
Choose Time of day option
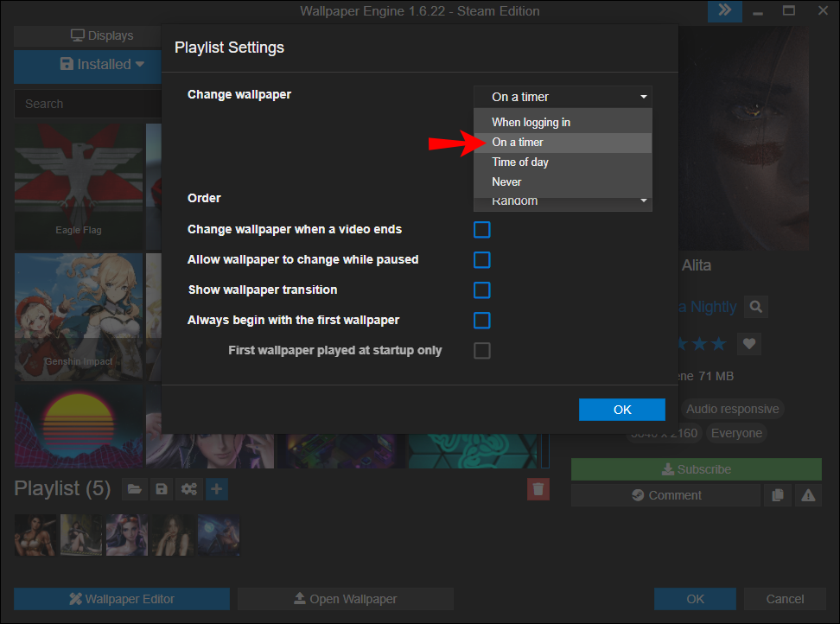point(563,162)
